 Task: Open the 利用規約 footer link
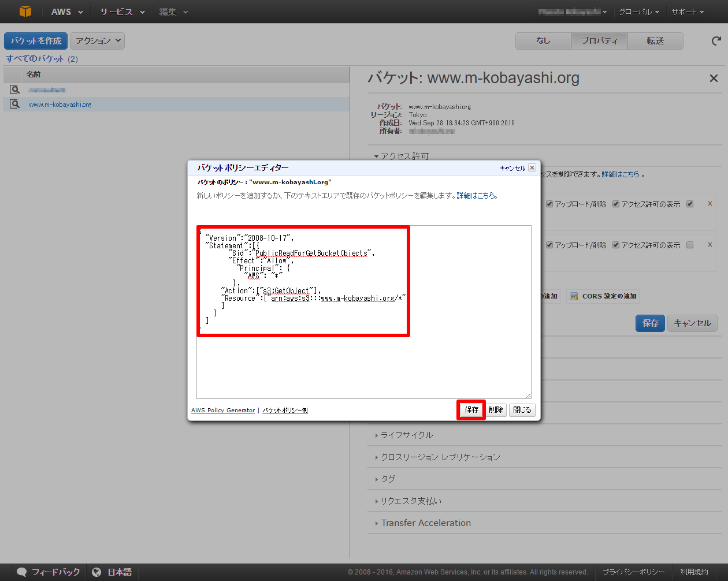pos(694,572)
